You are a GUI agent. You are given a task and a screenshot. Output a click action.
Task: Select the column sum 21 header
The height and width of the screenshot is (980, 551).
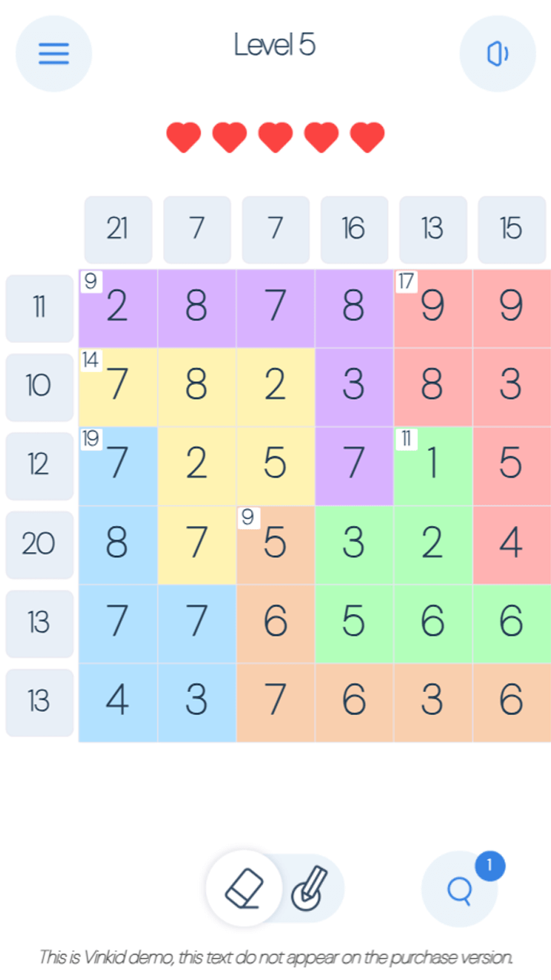[118, 229]
